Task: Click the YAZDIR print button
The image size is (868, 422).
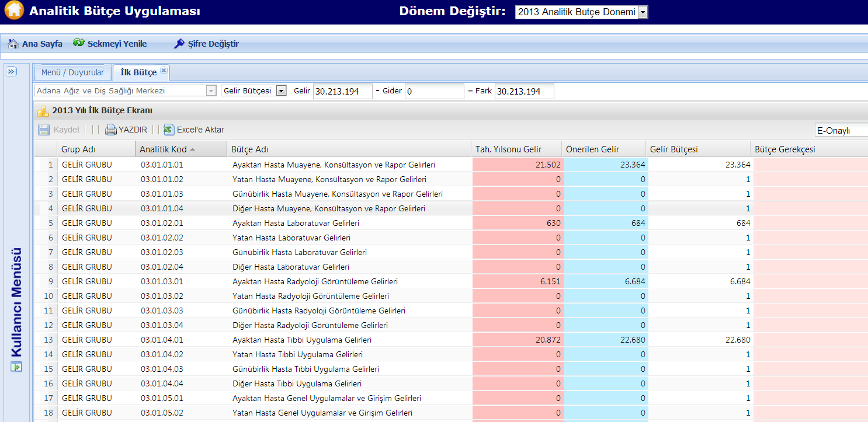Action: [x=126, y=130]
